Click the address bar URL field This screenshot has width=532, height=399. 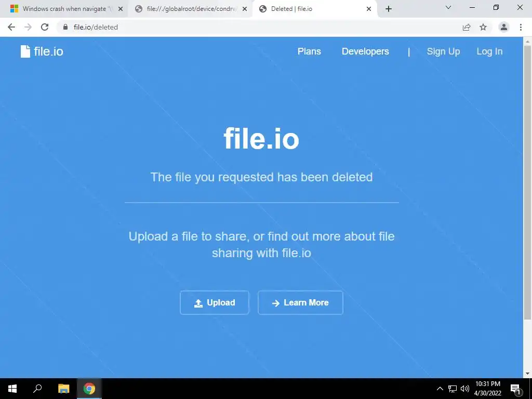(258, 27)
